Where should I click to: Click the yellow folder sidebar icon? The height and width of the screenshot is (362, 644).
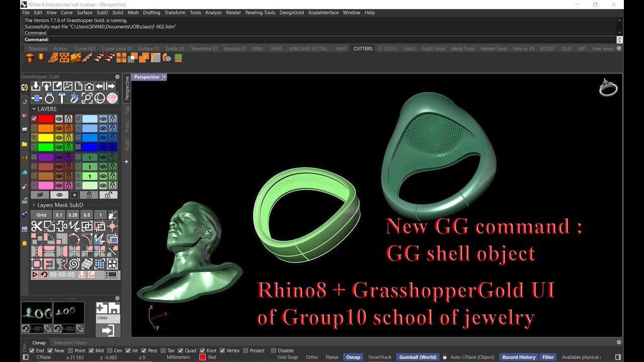25,144
